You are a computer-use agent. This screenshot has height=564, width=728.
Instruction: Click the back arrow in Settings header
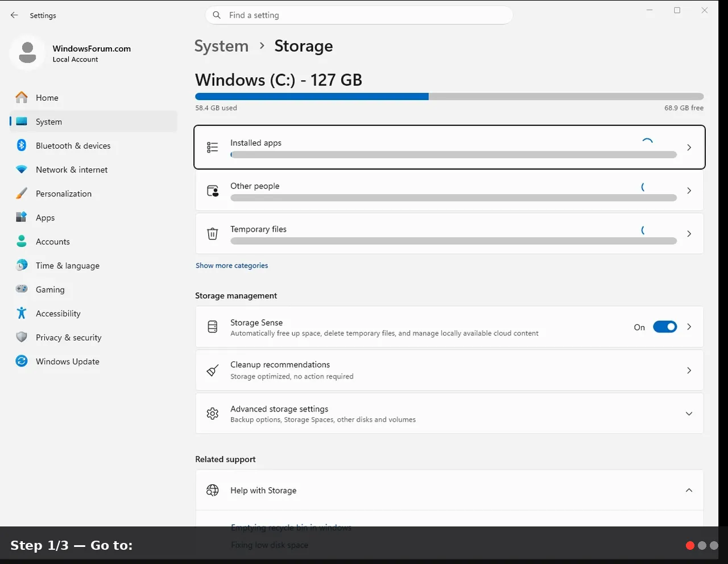[14, 15]
